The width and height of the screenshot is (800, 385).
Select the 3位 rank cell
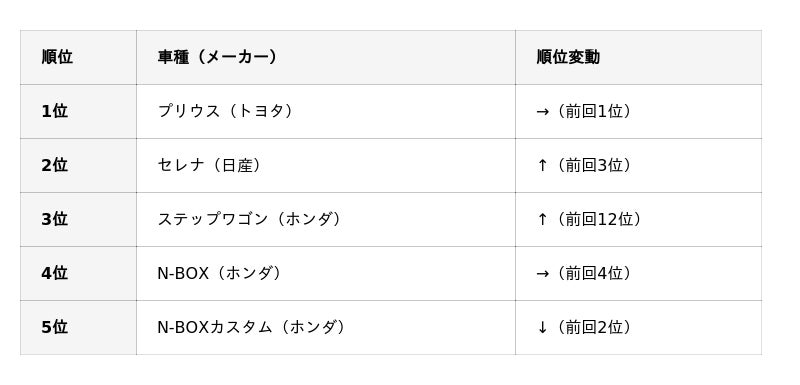coord(78,219)
